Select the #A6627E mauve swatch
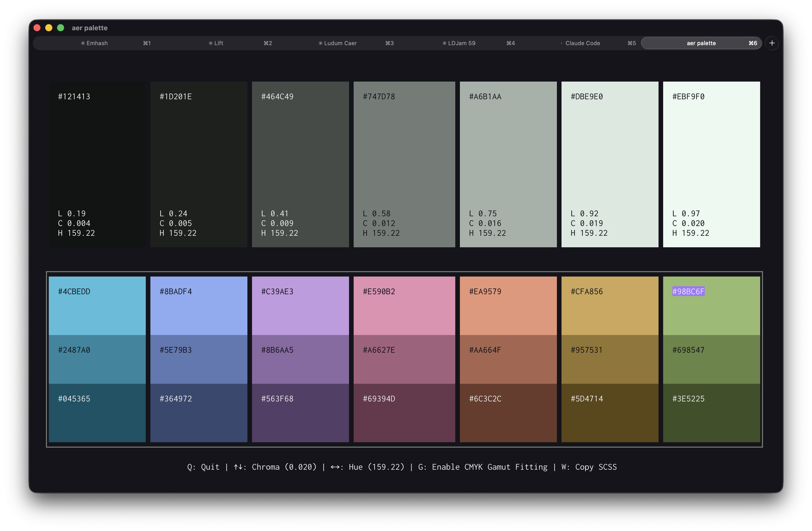Screen dimensions: 812x531 tap(404, 359)
